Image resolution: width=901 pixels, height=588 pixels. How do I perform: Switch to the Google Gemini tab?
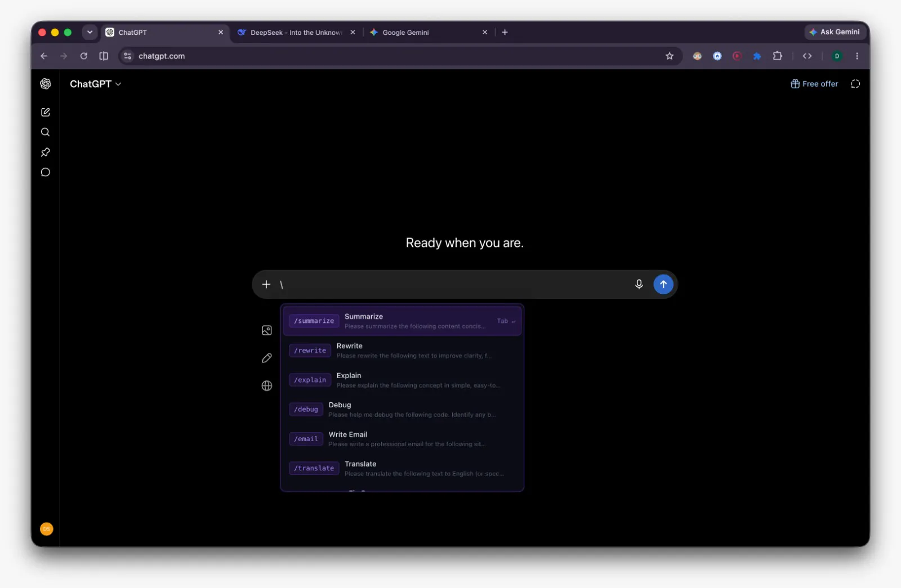click(x=428, y=32)
